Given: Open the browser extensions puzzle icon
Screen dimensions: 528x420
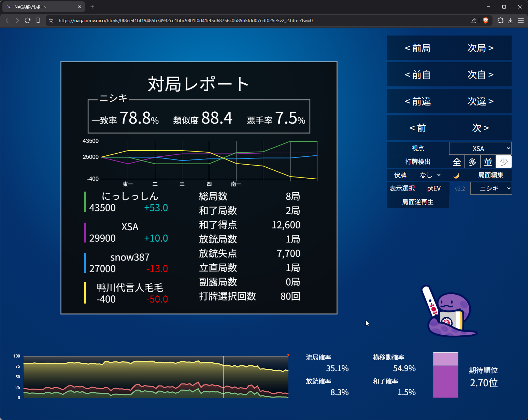Looking at the screenshot, I should [500, 20].
